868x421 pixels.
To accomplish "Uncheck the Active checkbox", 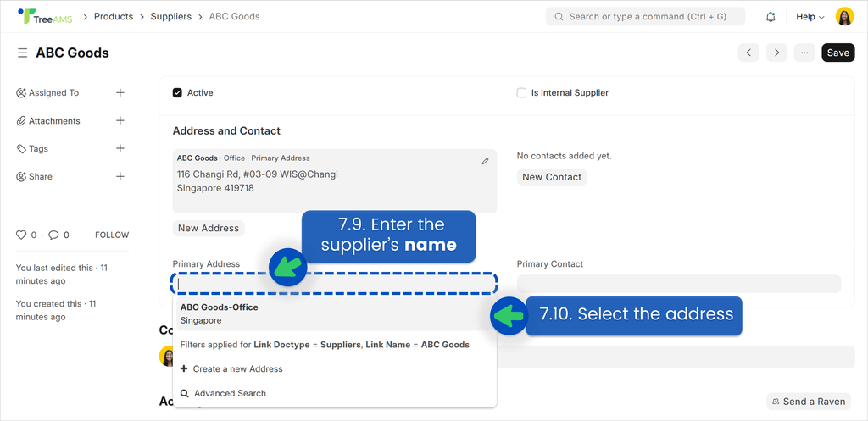I will pyautogui.click(x=177, y=93).
